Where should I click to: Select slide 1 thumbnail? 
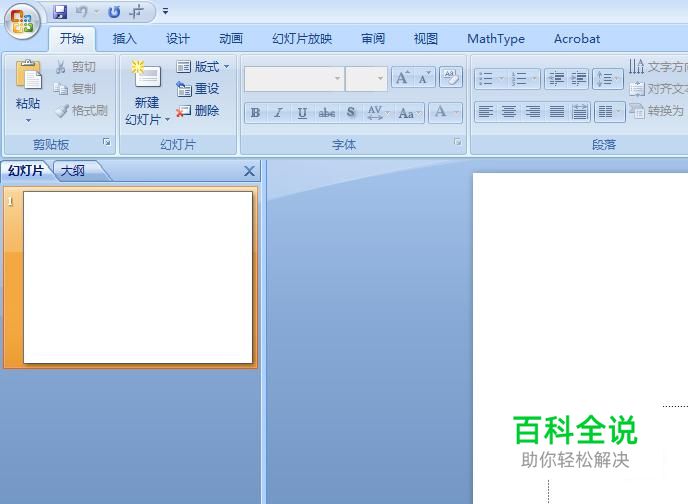click(138, 277)
